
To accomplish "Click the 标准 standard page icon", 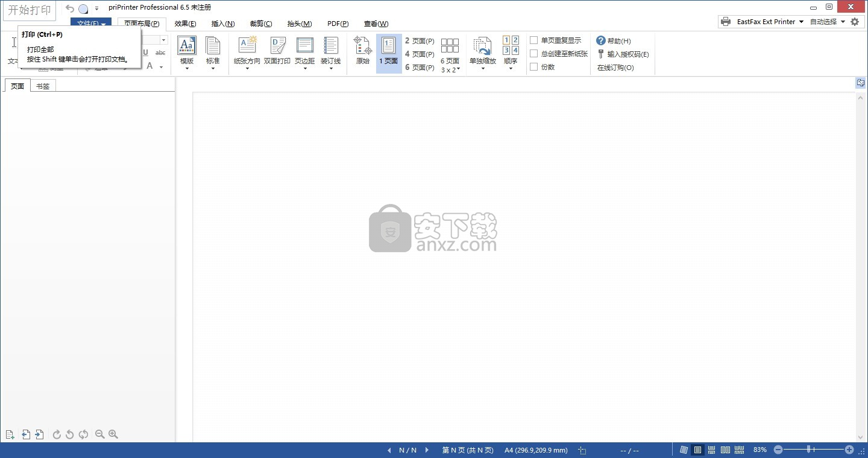I will tap(213, 46).
